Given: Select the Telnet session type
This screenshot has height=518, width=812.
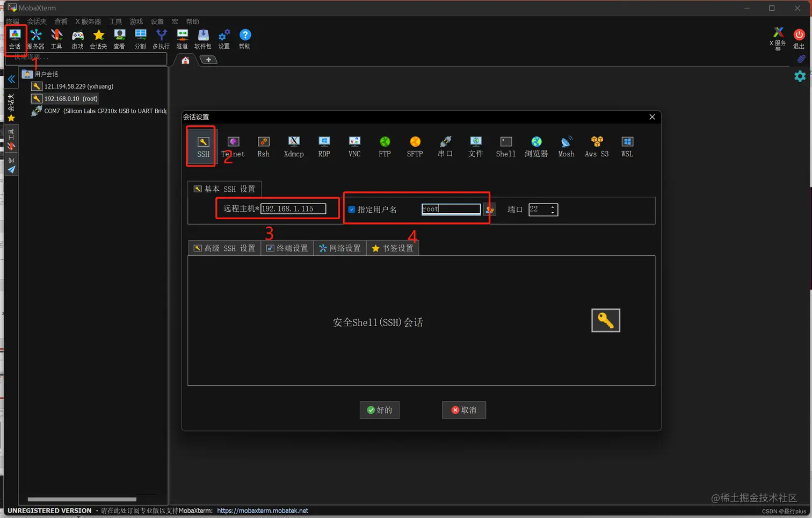Looking at the screenshot, I should 233,146.
